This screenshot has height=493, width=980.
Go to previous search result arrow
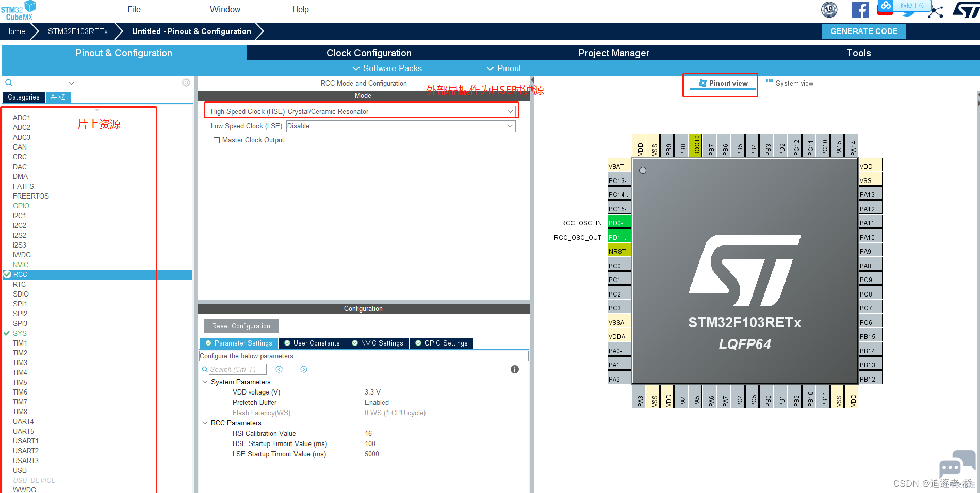click(x=279, y=369)
